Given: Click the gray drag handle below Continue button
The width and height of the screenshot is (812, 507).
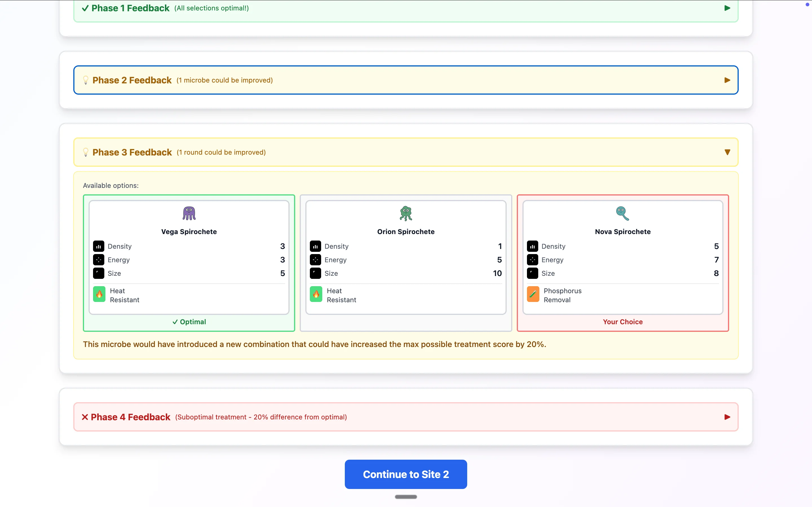Looking at the screenshot, I should (x=406, y=497).
